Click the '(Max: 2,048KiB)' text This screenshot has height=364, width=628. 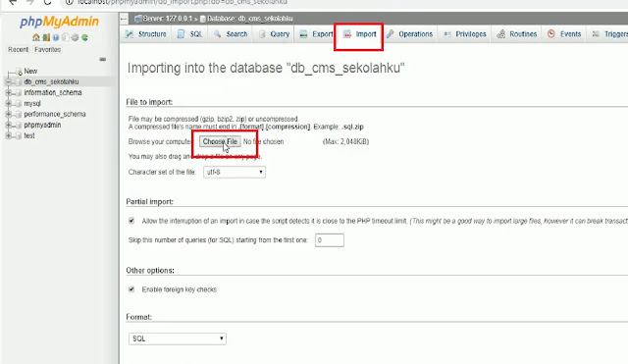coord(345,141)
